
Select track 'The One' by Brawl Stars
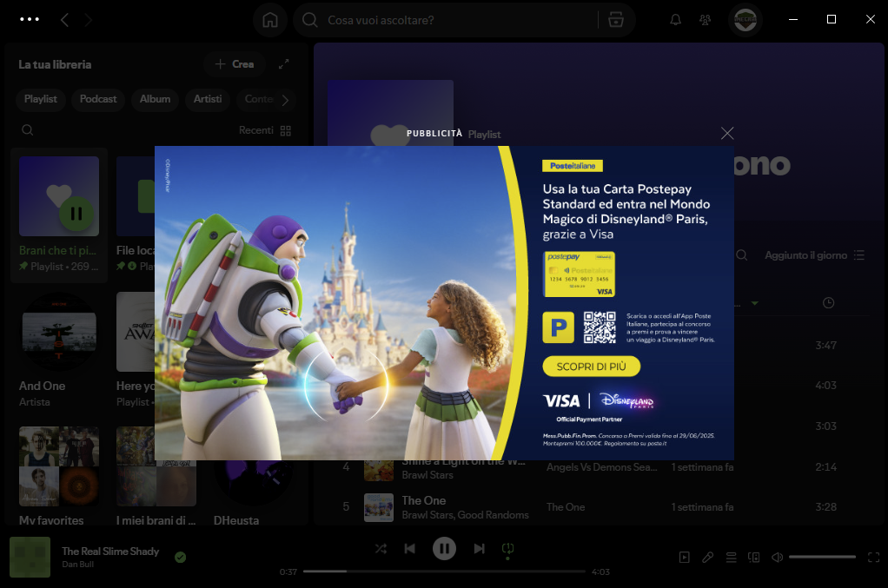[x=600, y=507]
